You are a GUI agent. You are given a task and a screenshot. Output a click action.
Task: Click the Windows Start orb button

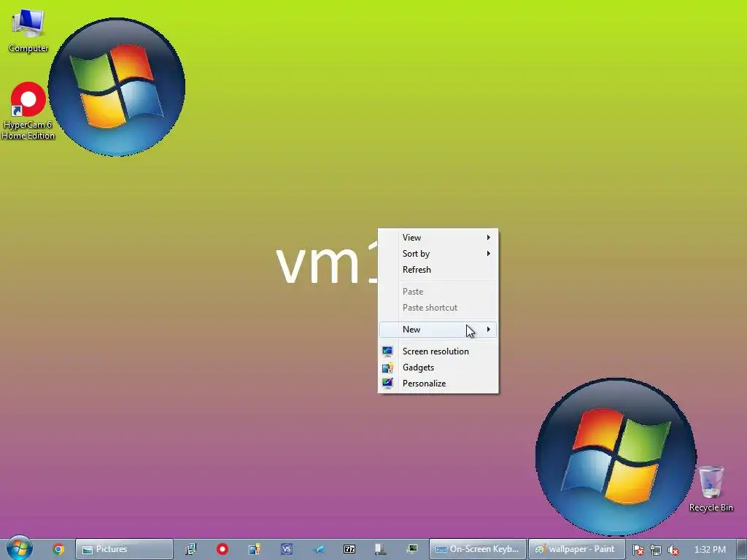[x=20, y=548]
